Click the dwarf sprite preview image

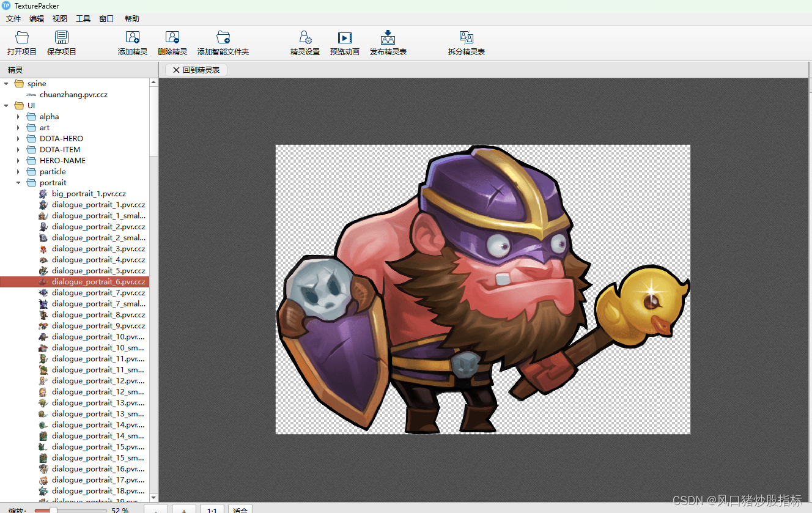click(482, 289)
